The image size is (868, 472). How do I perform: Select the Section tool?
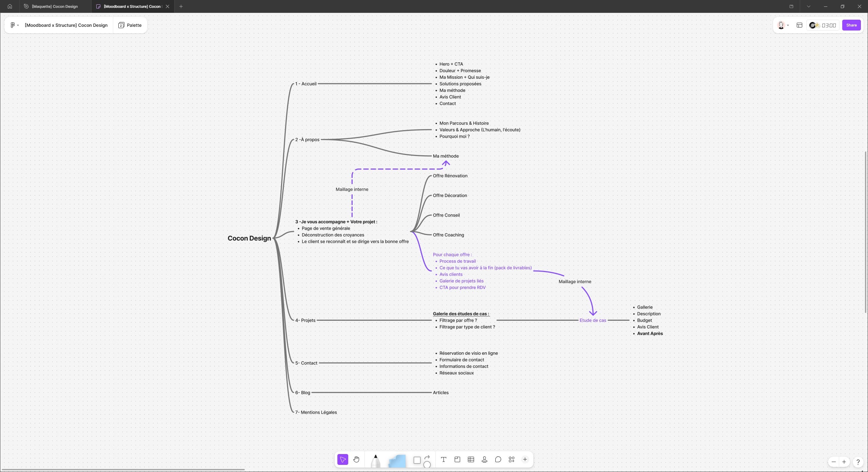[x=457, y=459]
